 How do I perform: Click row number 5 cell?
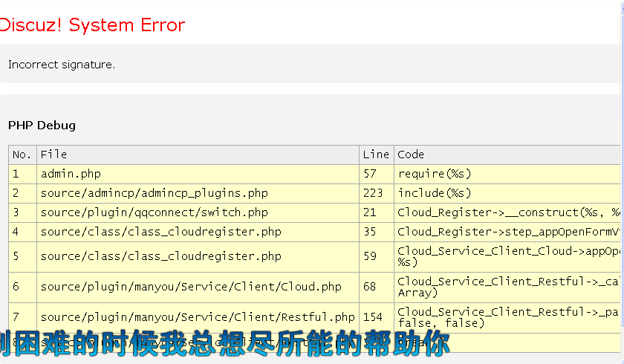click(23, 256)
